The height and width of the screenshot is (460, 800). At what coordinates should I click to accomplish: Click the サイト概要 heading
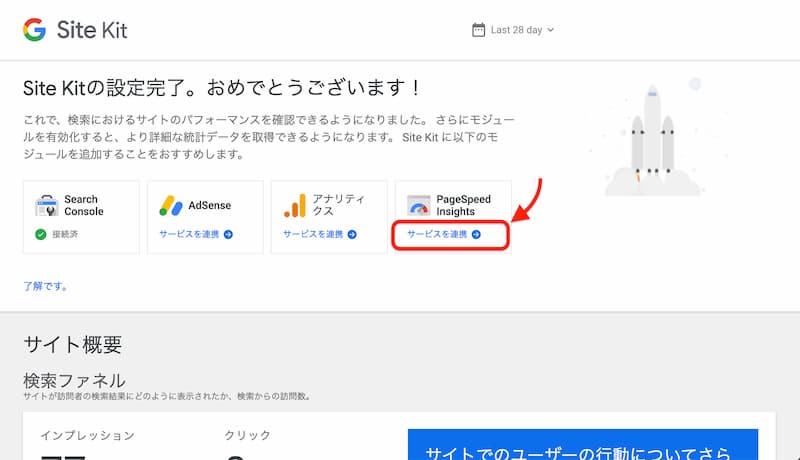73,345
